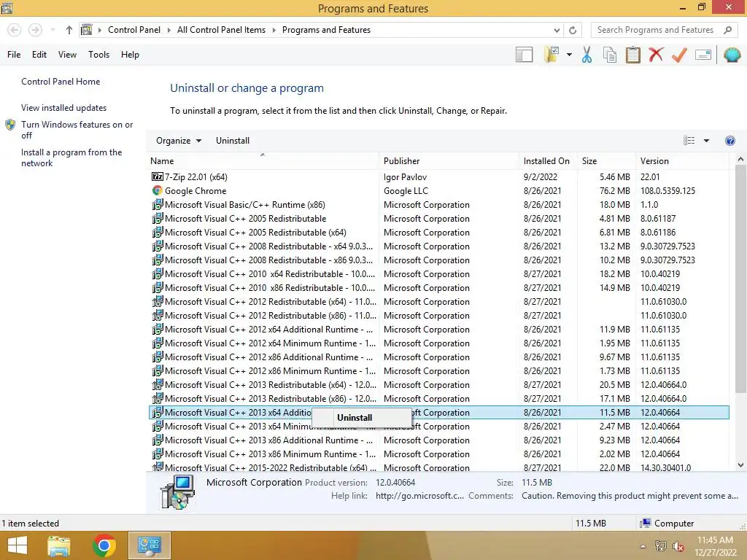Open Turn Windows features on or off
Viewport: 747px width, 560px height.
(77, 130)
